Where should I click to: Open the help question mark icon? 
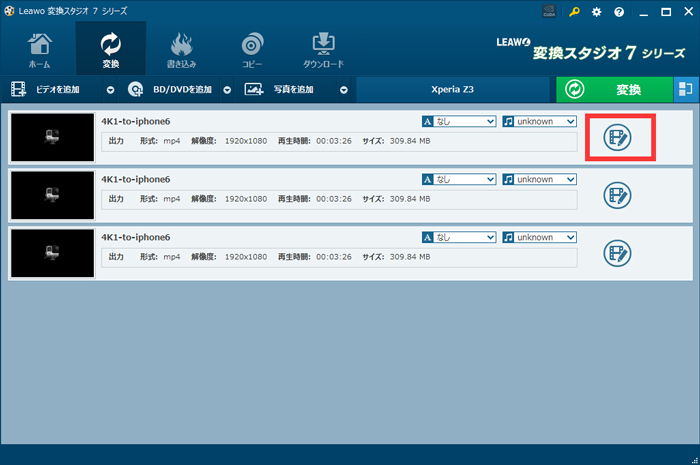pos(619,11)
